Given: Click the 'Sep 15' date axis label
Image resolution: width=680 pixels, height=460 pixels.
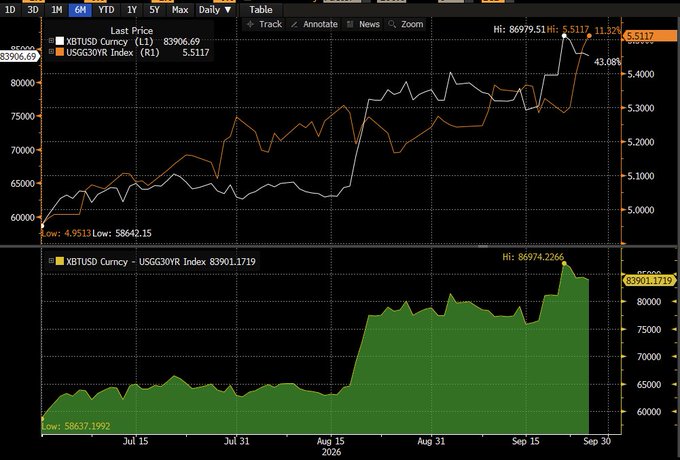Looking at the screenshot, I should click(x=526, y=441).
